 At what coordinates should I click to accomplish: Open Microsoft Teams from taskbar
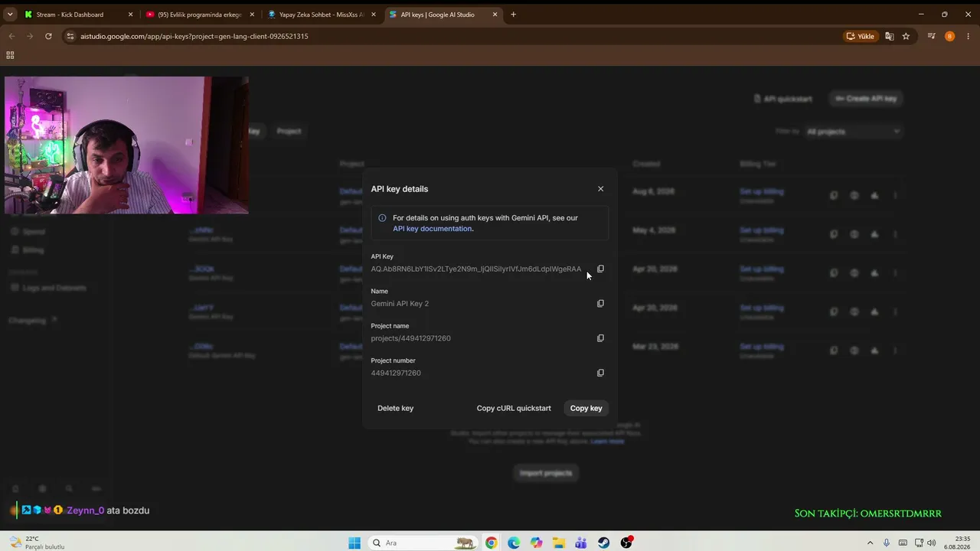(x=581, y=543)
